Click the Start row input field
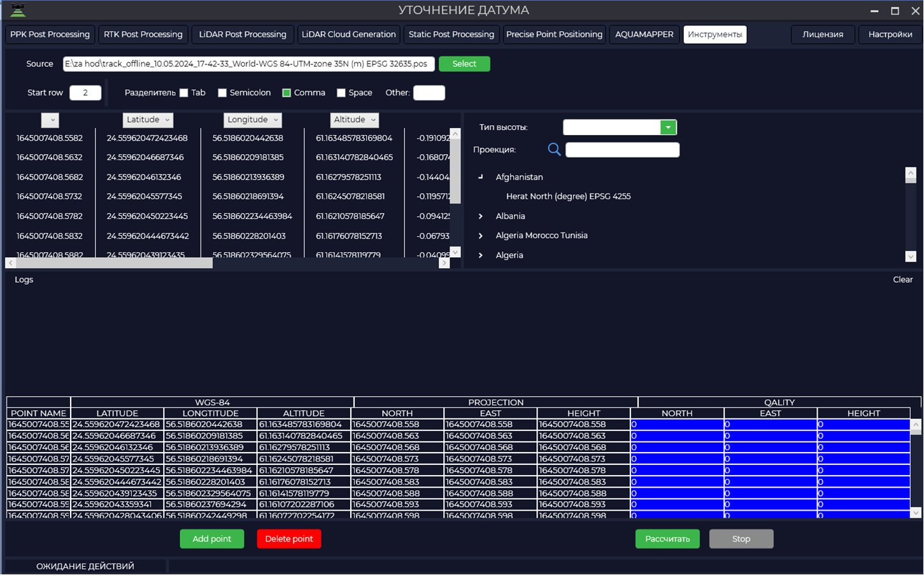 (85, 93)
